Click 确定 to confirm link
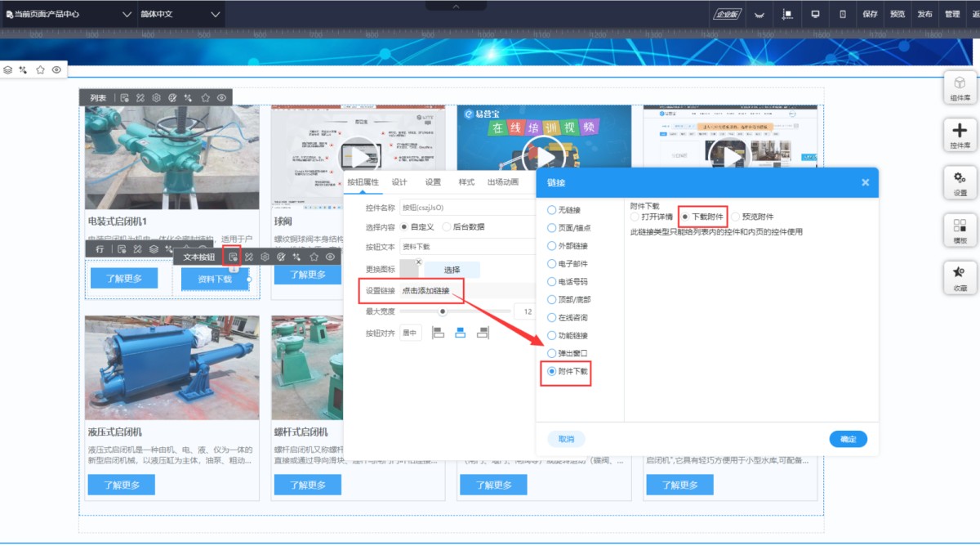980x546 pixels. coord(848,439)
